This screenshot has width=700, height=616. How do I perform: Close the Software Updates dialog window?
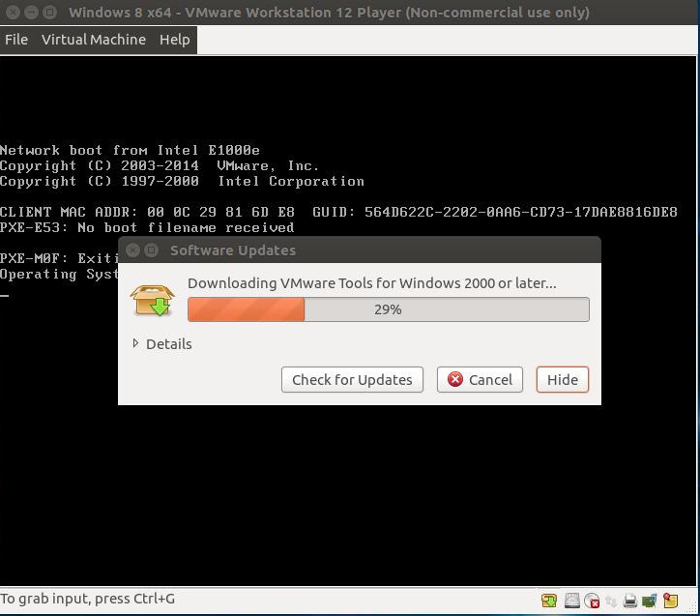pos(132,249)
